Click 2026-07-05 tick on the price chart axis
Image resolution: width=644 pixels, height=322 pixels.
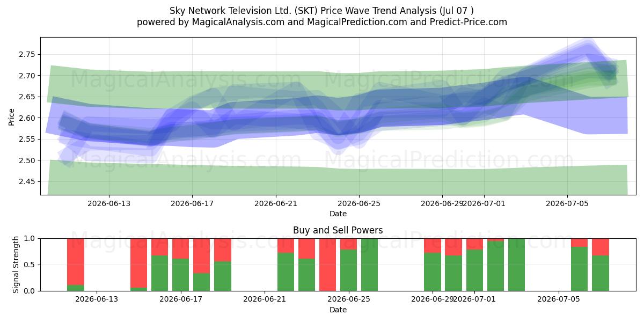pos(567,204)
